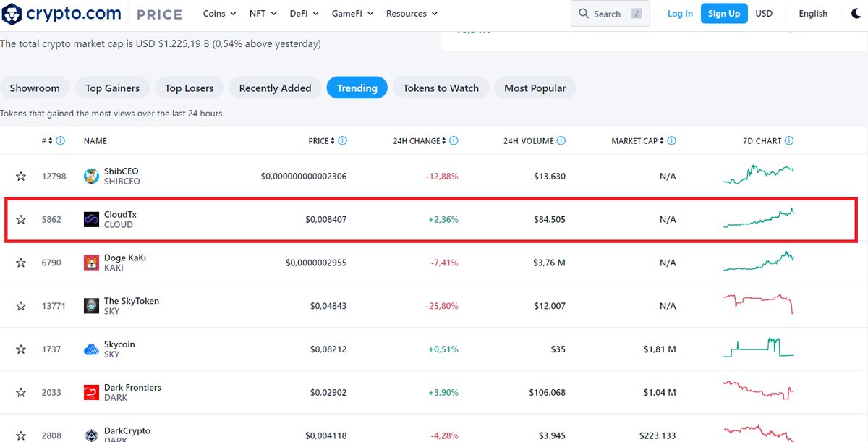Image resolution: width=868 pixels, height=442 pixels.
Task: Show info icon beside 24H CHANGE
Action: [x=454, y=141]
